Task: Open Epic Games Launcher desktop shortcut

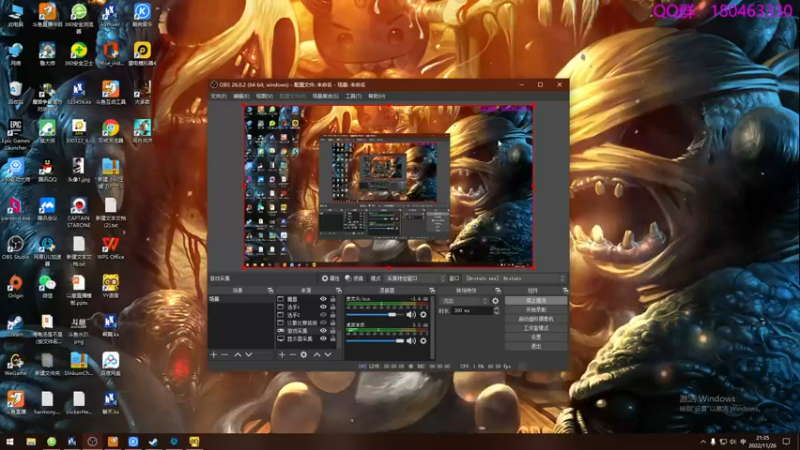Action: coord(15,135)
